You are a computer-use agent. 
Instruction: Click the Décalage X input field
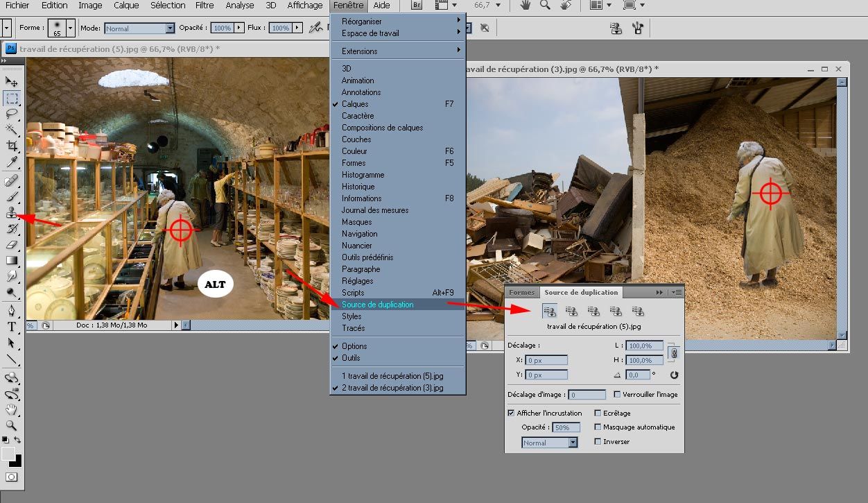[546, 360]
